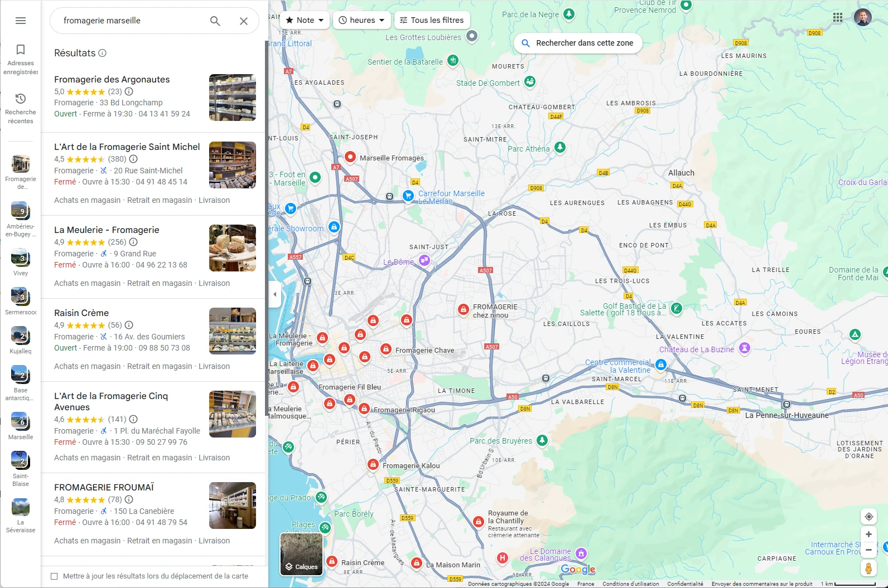Click Envoyer des commentaires sur le produit

click(761, 584)
